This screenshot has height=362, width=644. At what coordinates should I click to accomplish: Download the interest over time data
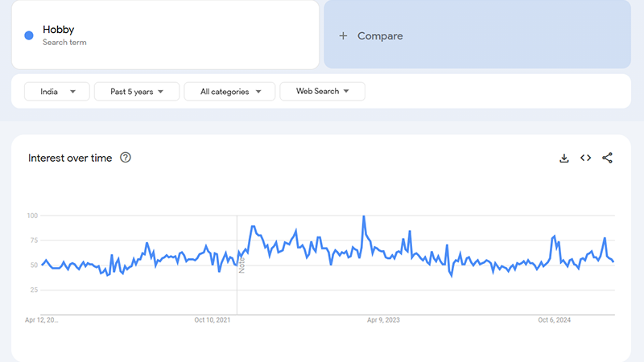564,158
